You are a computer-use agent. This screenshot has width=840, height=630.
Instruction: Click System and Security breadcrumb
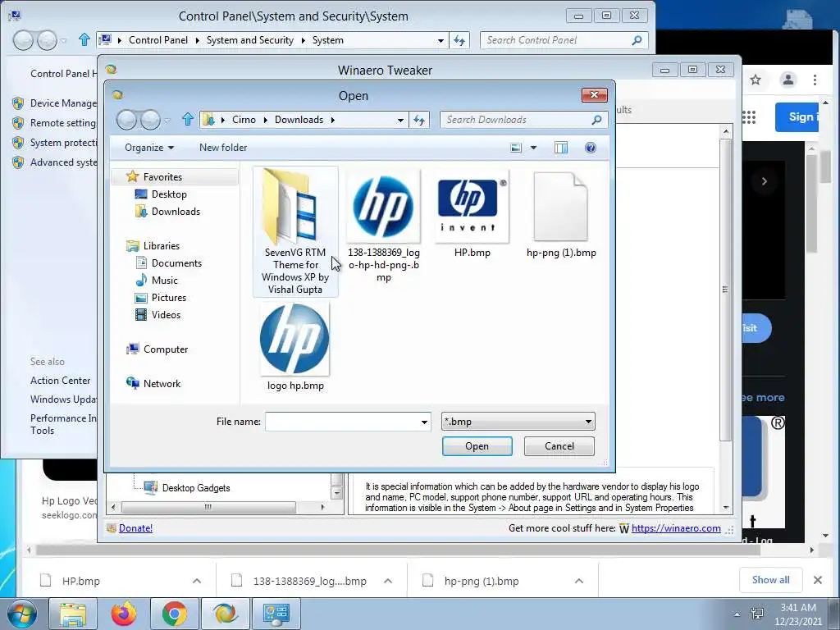[249, 40]
